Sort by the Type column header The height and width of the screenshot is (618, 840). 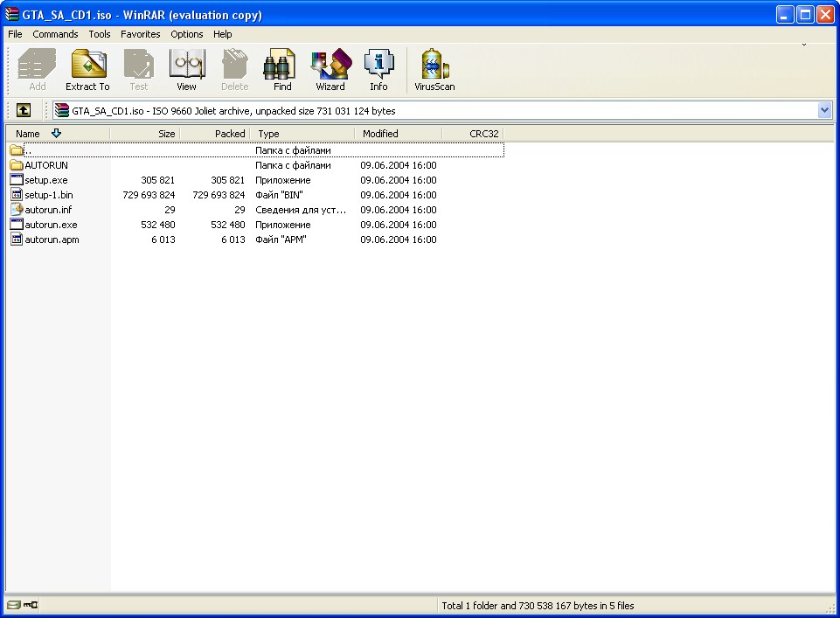click(302, 134)
